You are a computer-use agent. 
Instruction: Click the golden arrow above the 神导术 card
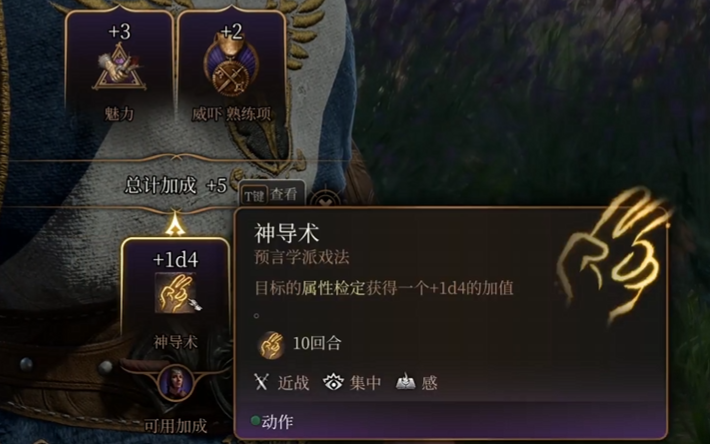click(175, 224)
